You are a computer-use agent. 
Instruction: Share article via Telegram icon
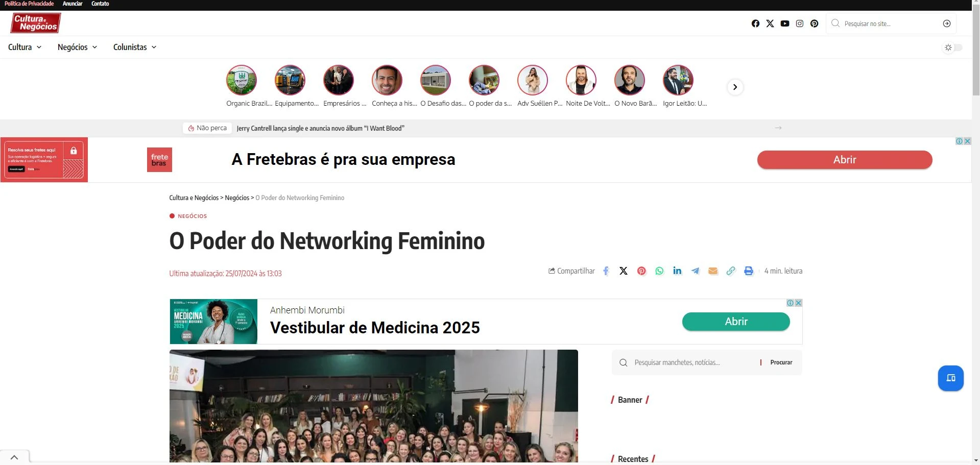[x=695, y=271]
